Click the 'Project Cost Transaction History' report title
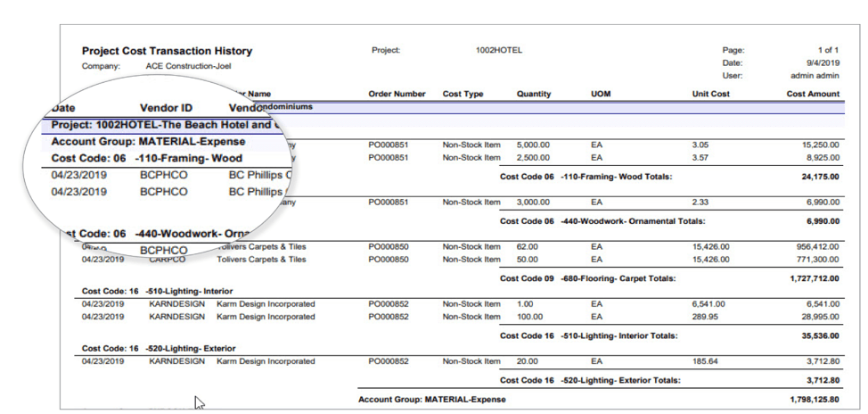868x414 pixels. click(x=168, y=51)
